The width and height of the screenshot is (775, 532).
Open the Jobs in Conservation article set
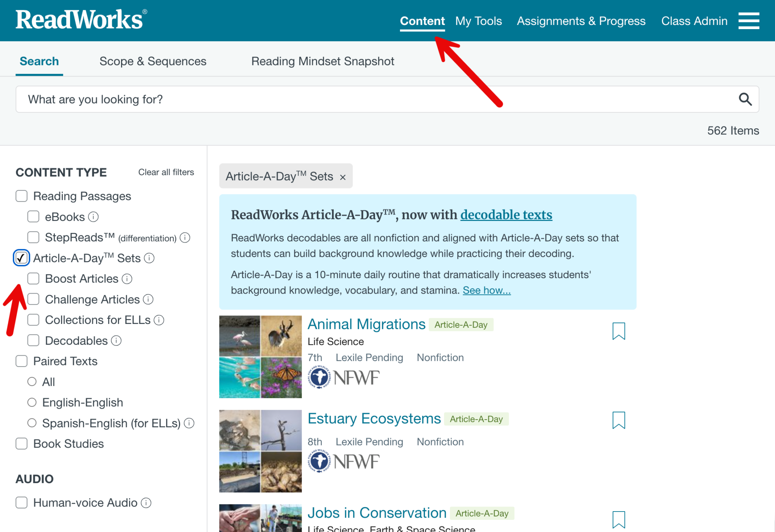pyautogui.click(x=377, y=513)
